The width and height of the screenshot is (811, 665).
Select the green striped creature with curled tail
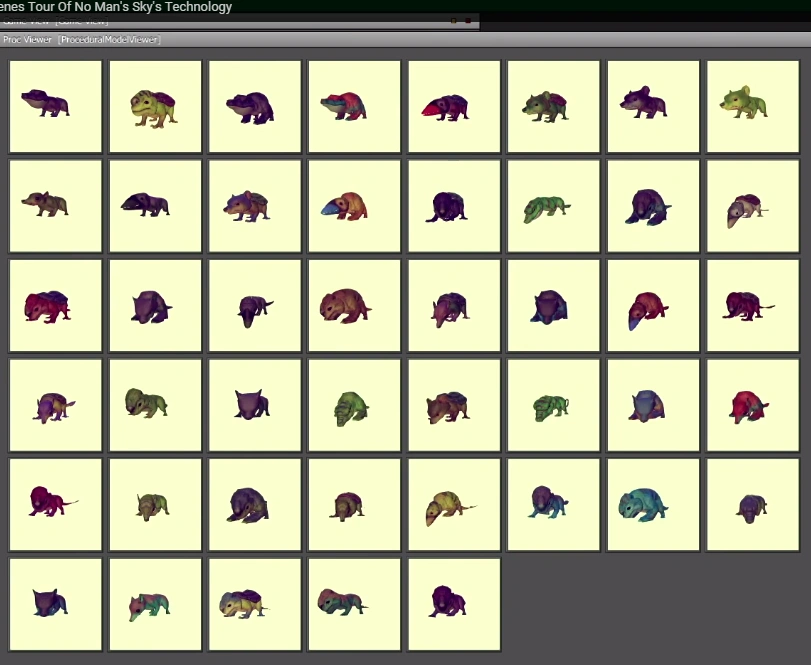pyautogui.click(x=553, y=405)
